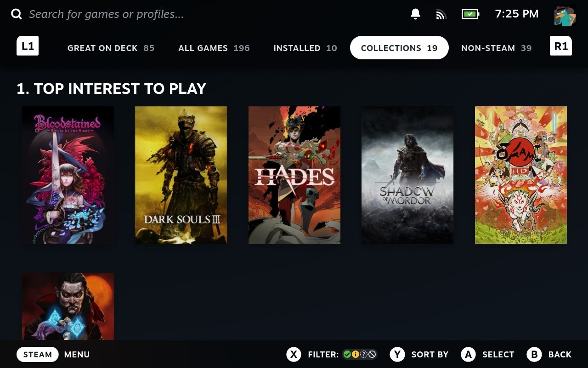Check the wireless signal icon
The height and width of the screenshot is (368, 588).
[441, 15]
